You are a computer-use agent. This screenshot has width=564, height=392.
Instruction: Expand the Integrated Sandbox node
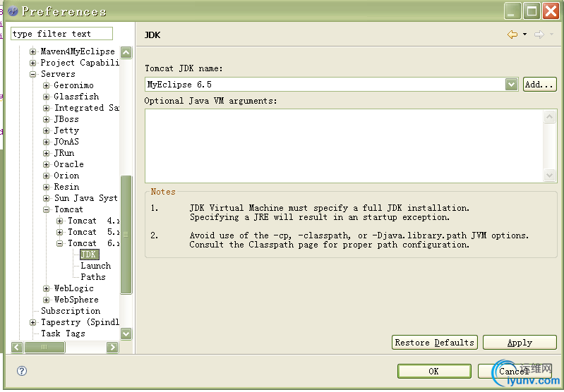pos(46,108)
